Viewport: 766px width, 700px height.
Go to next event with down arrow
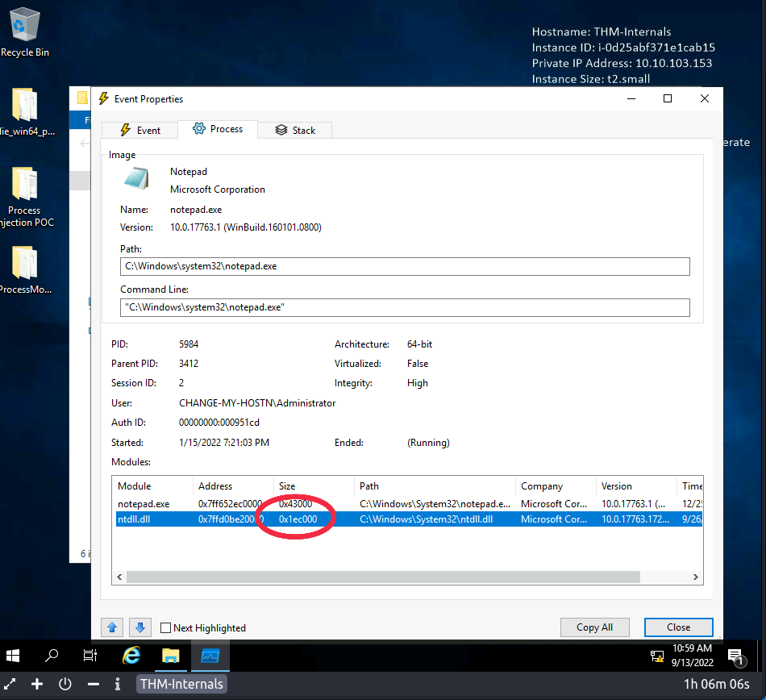139,627
